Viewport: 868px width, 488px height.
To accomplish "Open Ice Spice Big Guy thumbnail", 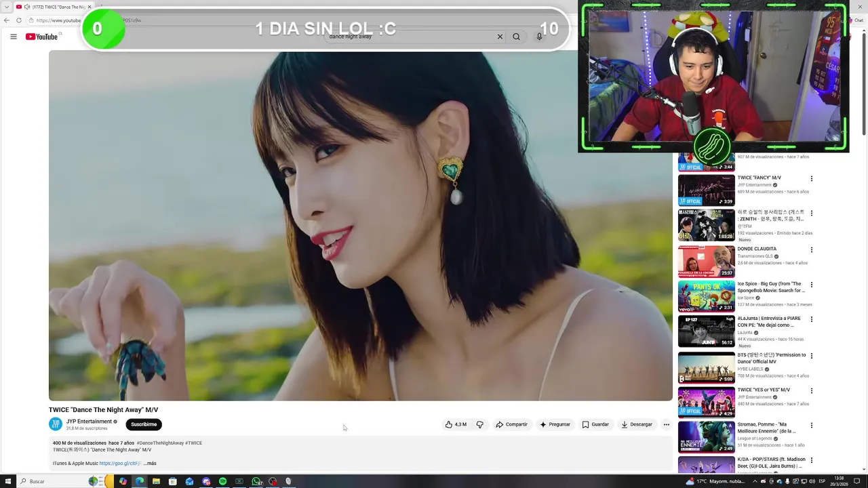I will tap(707, 296).
